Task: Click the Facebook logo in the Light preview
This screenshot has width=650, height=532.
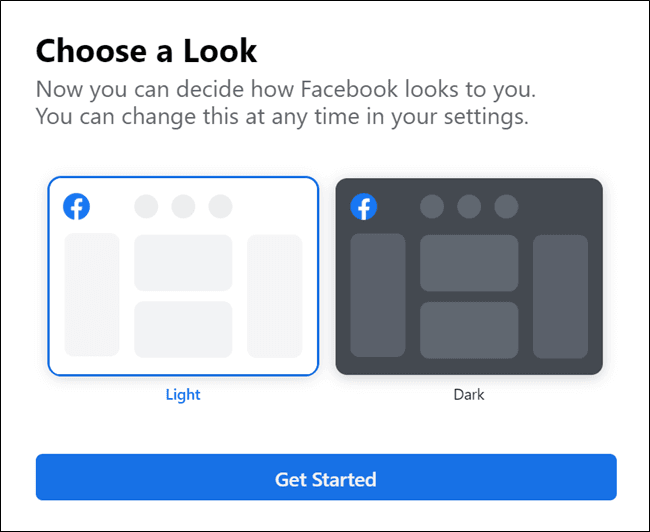Action: coord(76,207)
